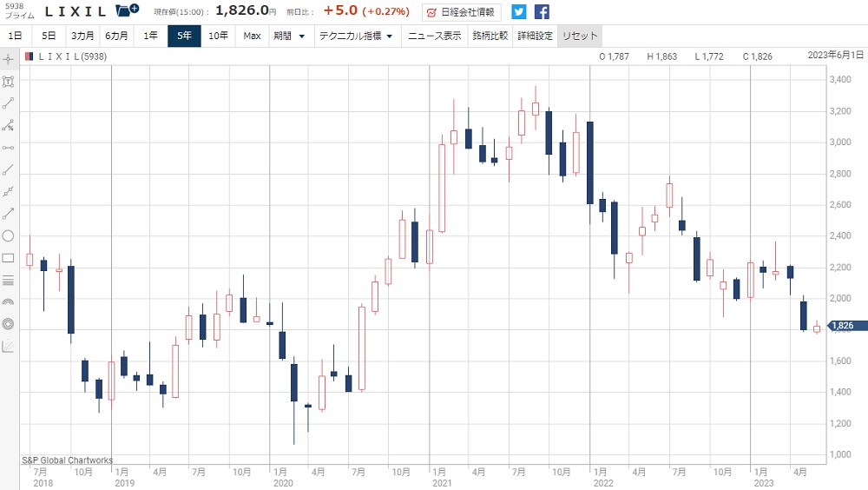868x490 pixels.
Task: Select the trend line tool
Action: (x=8, y=169)
